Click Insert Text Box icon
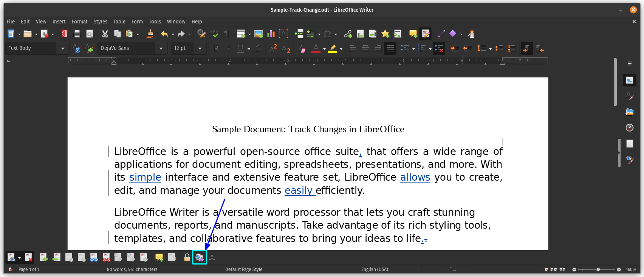The width and height of the screenshot is (644, 277). [x=283, y=34]
